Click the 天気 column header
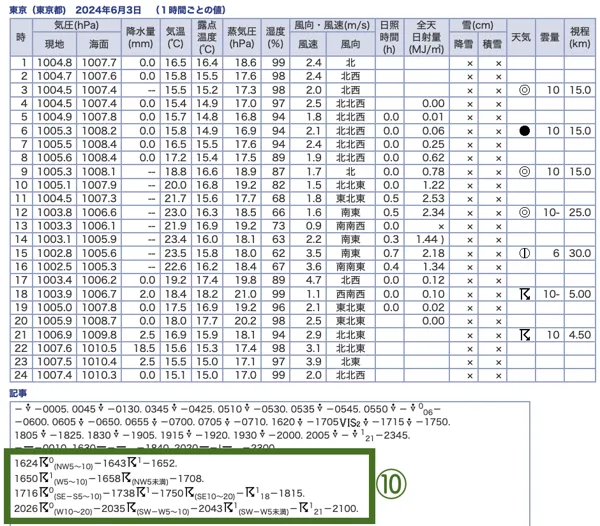 521,37
